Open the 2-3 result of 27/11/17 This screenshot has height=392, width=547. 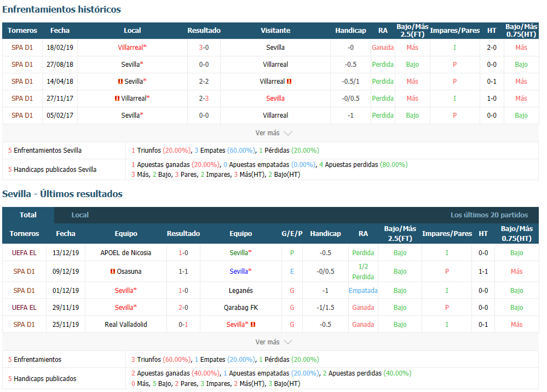[x=204, y=99]
